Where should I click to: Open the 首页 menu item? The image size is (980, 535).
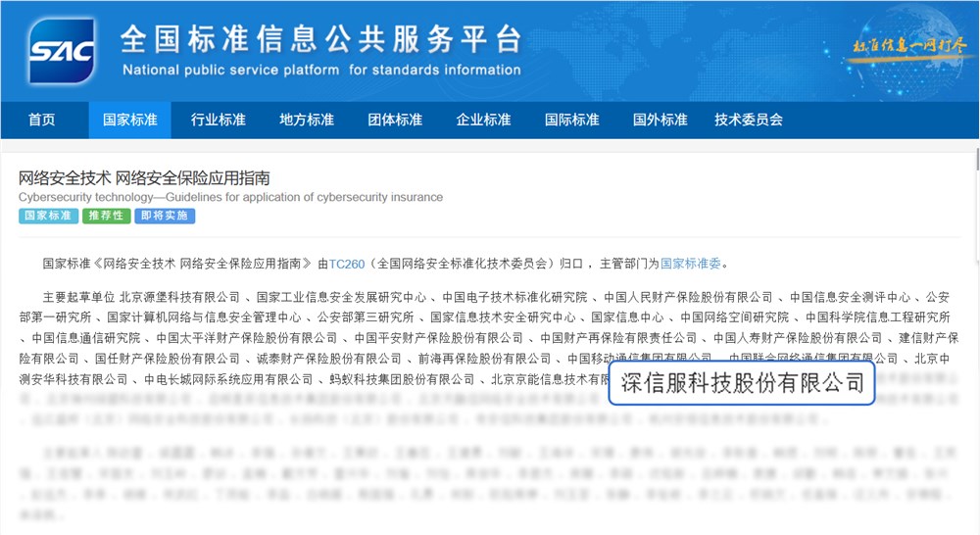pyautogui.click(x=42, y=120)
